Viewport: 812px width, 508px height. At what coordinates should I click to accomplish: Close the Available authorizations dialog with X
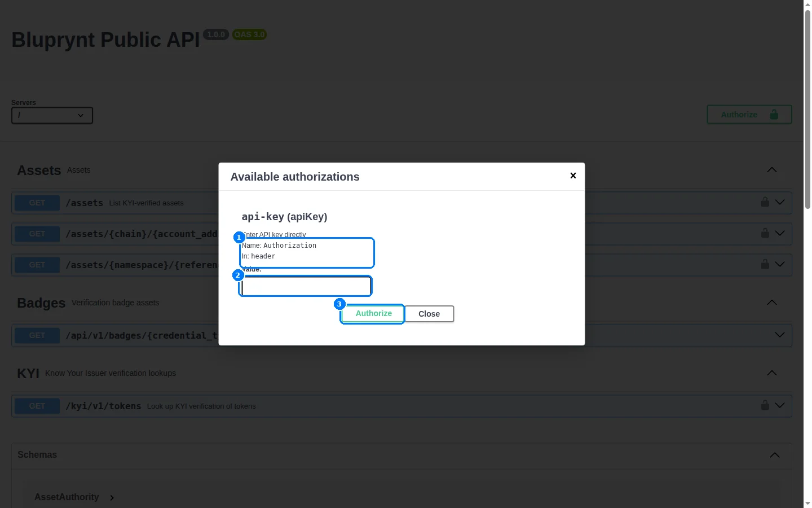click(573, 176)
